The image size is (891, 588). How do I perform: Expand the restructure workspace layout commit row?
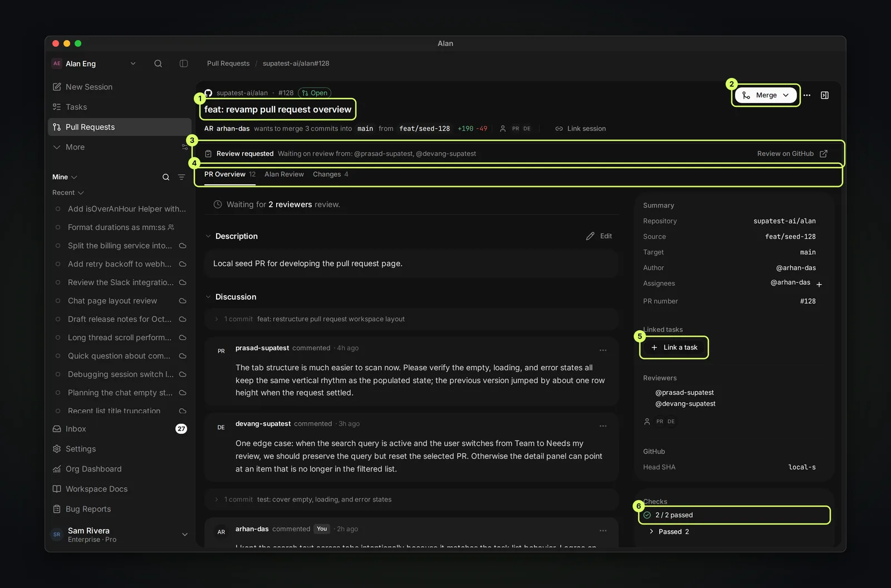[x=412, y=319]
